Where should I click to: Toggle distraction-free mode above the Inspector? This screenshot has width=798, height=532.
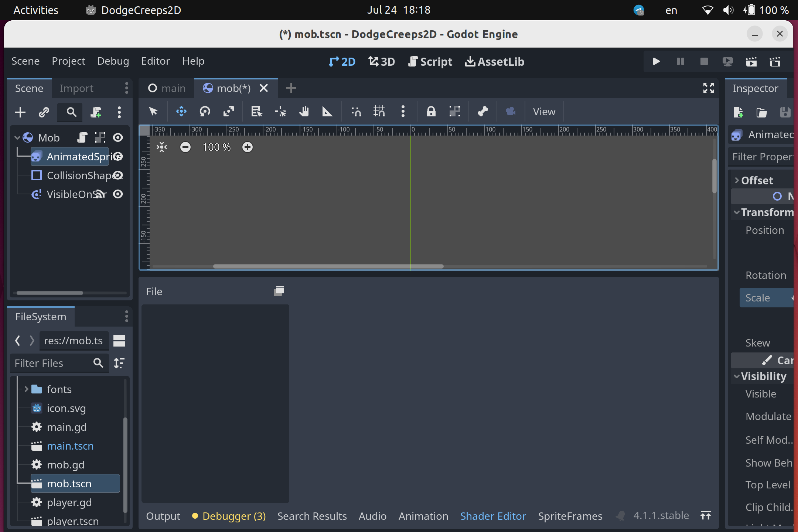pos(708,88)
